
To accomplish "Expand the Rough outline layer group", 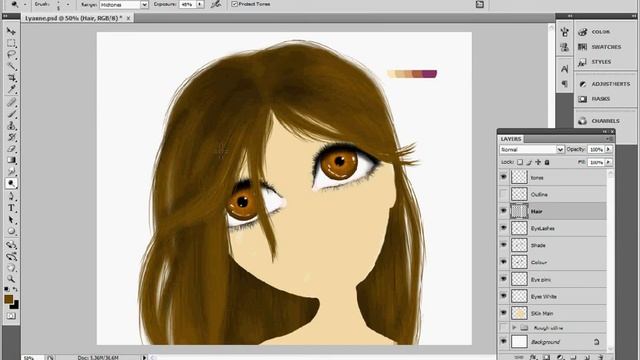I will (514, 327).
